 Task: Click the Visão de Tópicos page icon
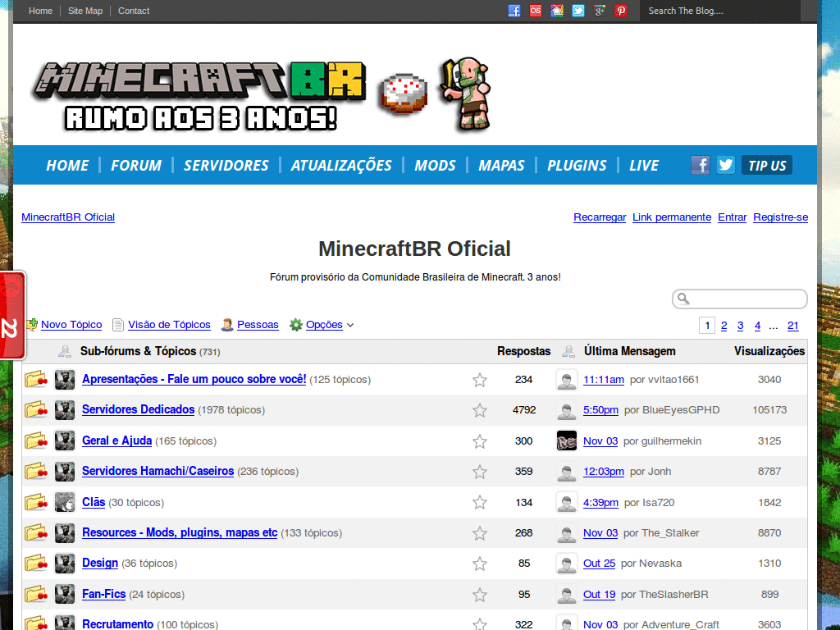[118, 325]
